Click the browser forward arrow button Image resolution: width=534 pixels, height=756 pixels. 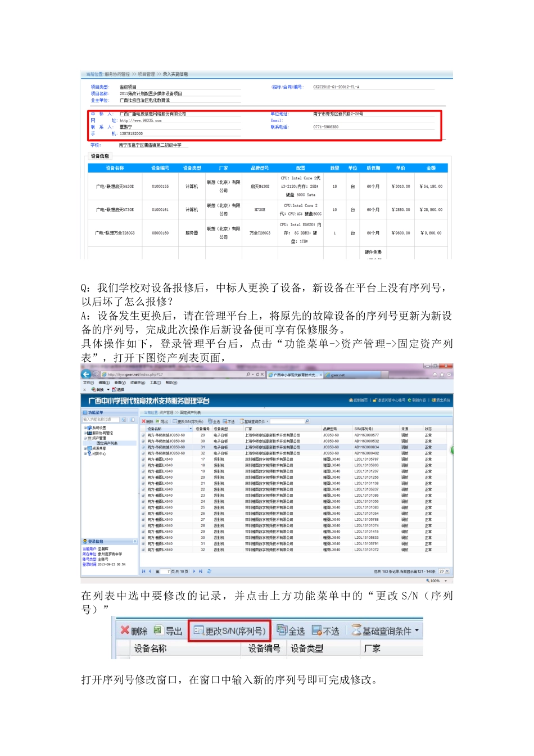pos(96,374)
